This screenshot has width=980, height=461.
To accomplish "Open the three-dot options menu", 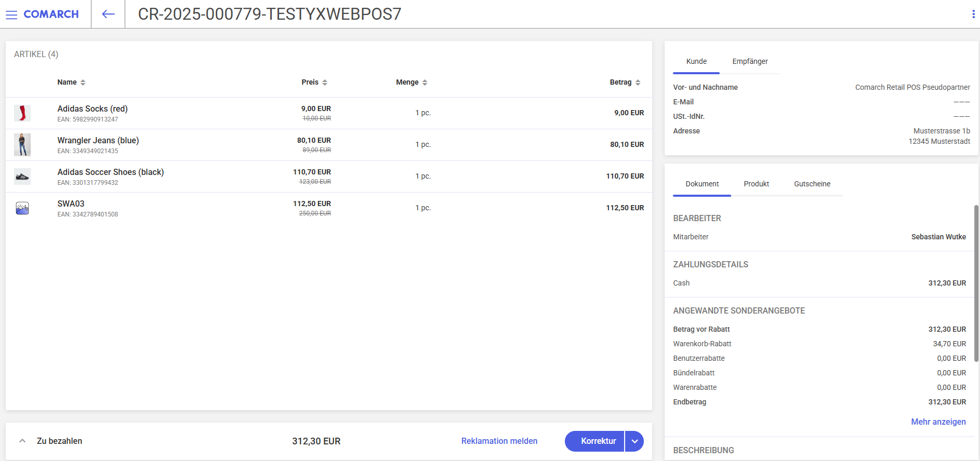I will [x=973, y=14].
